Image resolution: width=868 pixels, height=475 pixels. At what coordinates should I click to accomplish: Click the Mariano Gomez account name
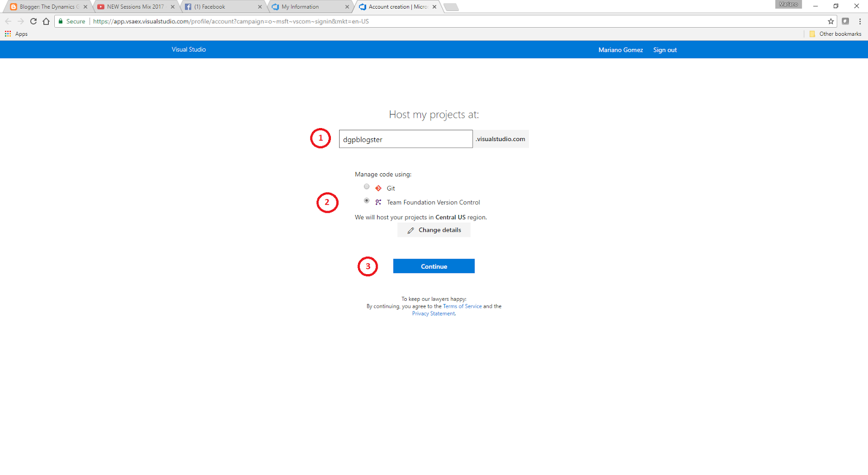[x=621, y=50]
